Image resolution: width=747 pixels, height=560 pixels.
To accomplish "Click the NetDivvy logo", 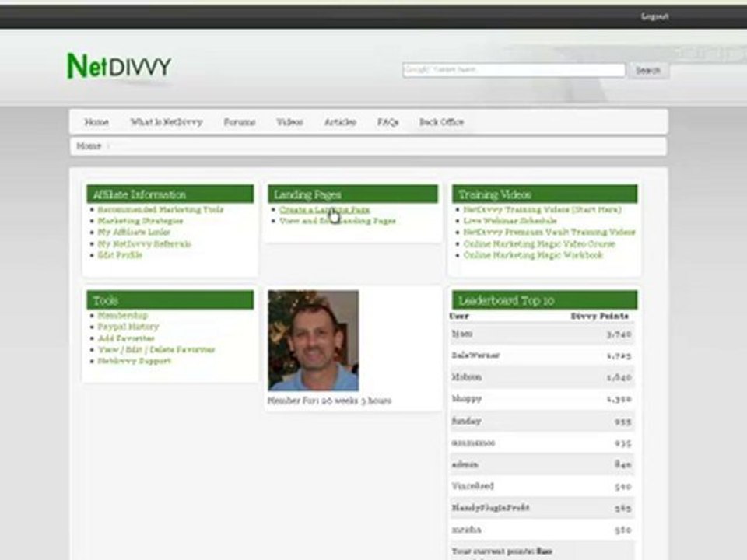I will 118,65.
